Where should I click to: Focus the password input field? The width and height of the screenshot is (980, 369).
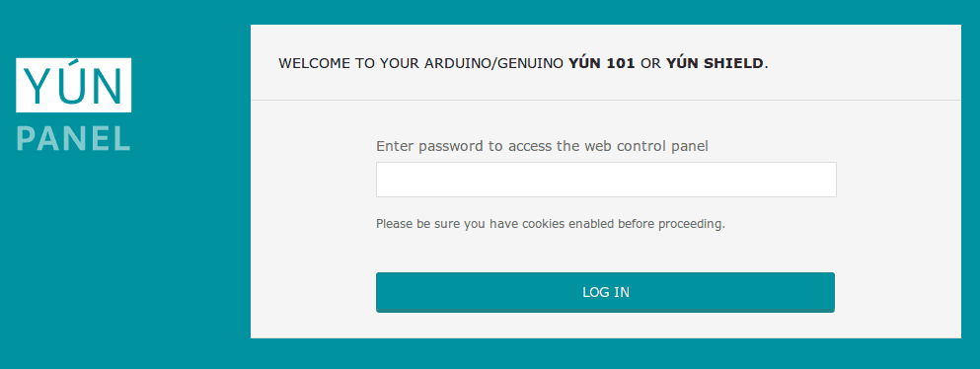point(606,180)
